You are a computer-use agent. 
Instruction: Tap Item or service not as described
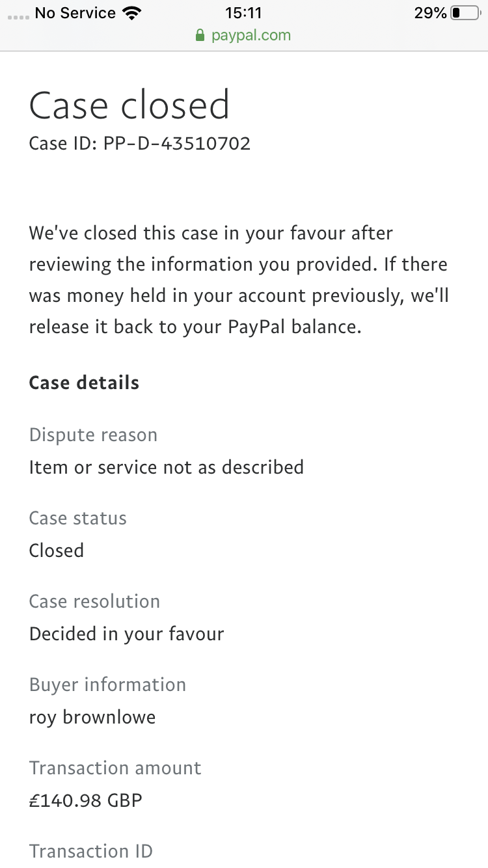167,467
